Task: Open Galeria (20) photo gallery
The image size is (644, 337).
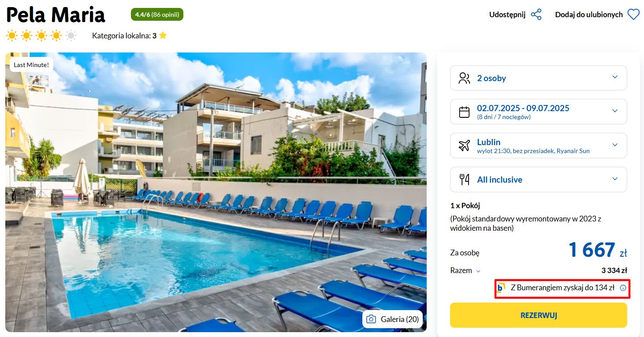Action: coord(393,319)
